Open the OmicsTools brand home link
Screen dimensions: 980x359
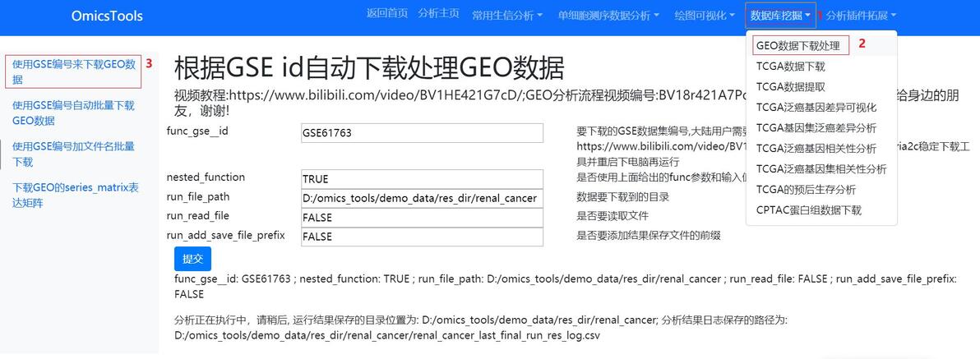pos(107,16)
